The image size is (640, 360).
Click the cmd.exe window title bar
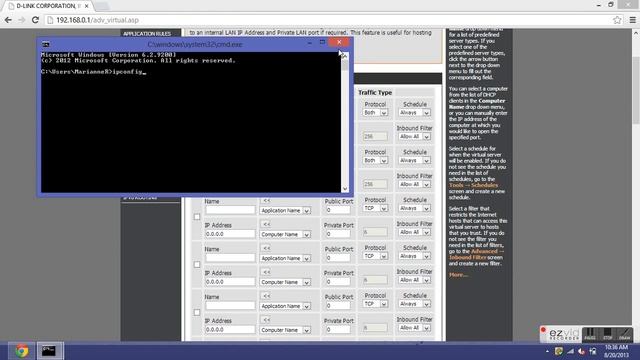point(195,44)
